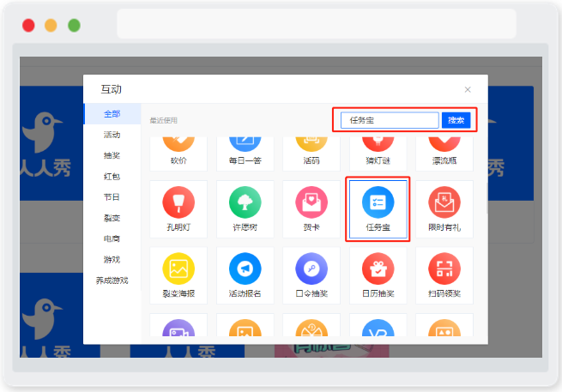This screenshot has width=562, height=392.
Task: Switch to the 全部 category tab
Action: point(112,114)
